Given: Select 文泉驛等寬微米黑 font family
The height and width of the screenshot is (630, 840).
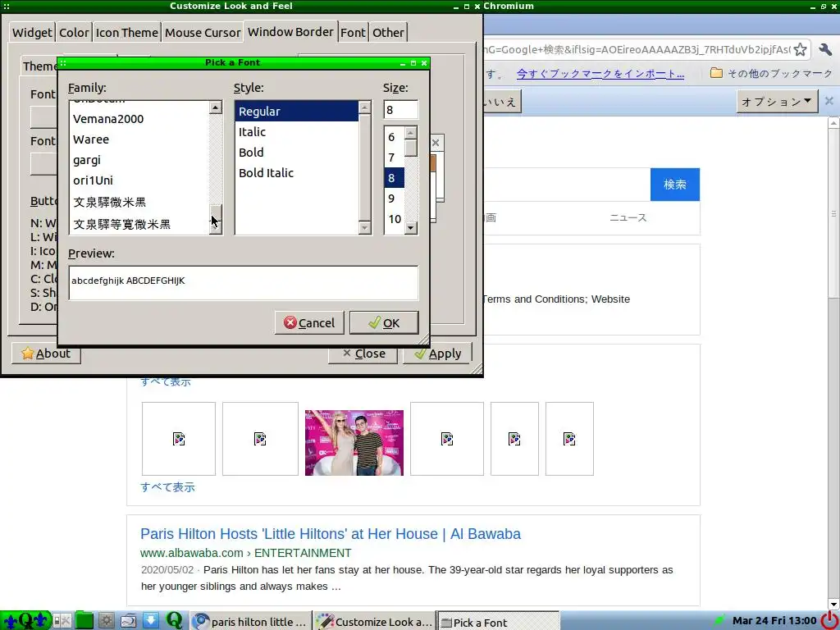Looking at the screenshot, I should [139, 224].
